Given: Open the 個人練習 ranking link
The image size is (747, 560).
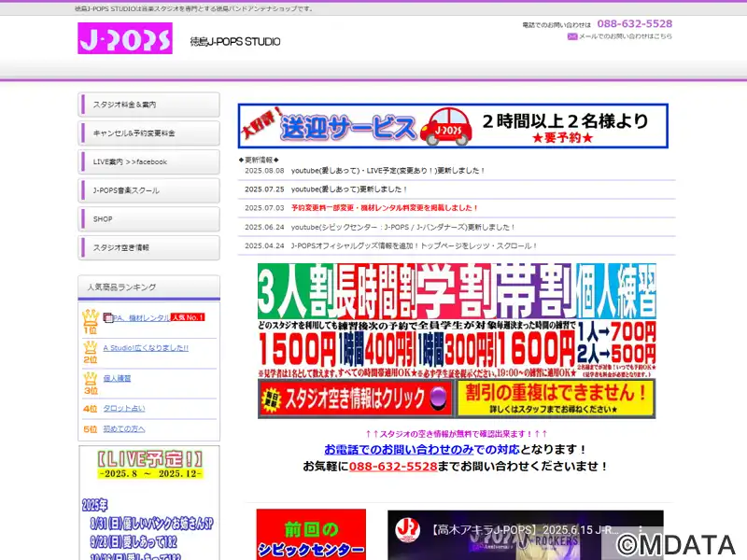Looking at the screenshot, I should click(x=117, y=378).
